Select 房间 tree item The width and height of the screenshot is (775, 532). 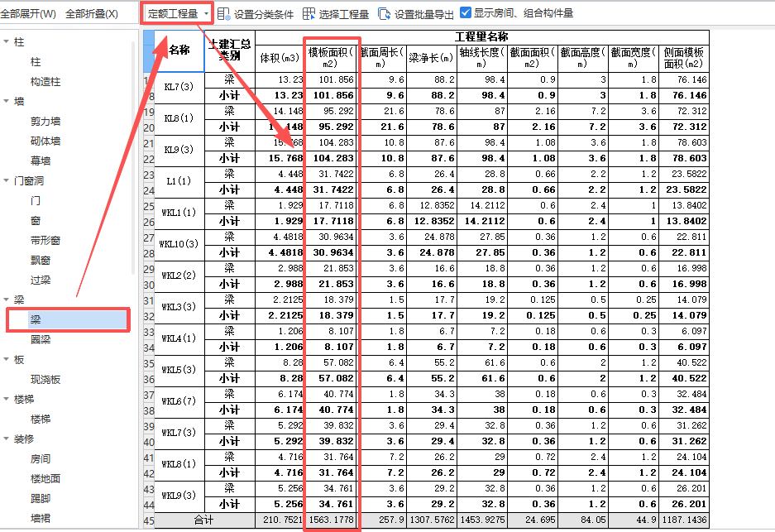(x=41, y=459)
